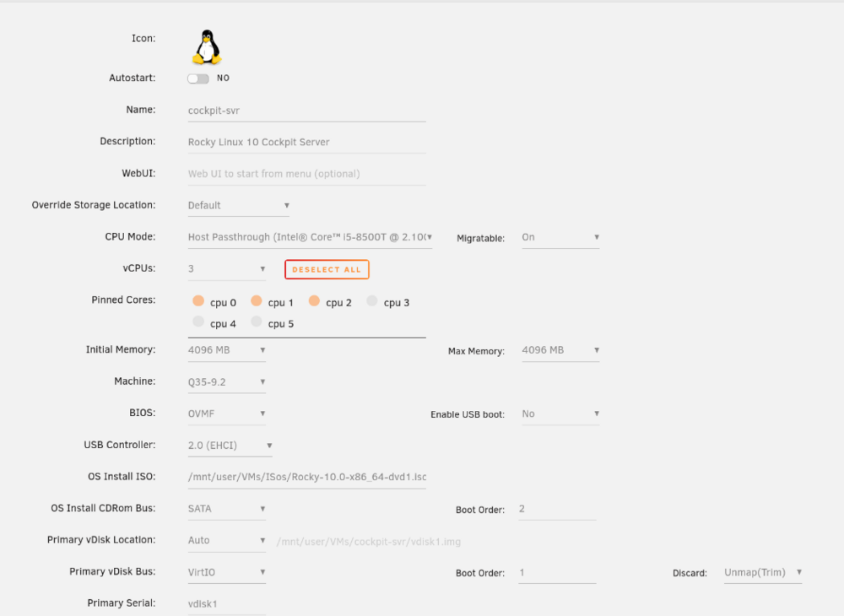Toggle pinned core cpu 2
This screenshot has width=844, height=616.
pos(314,300)
